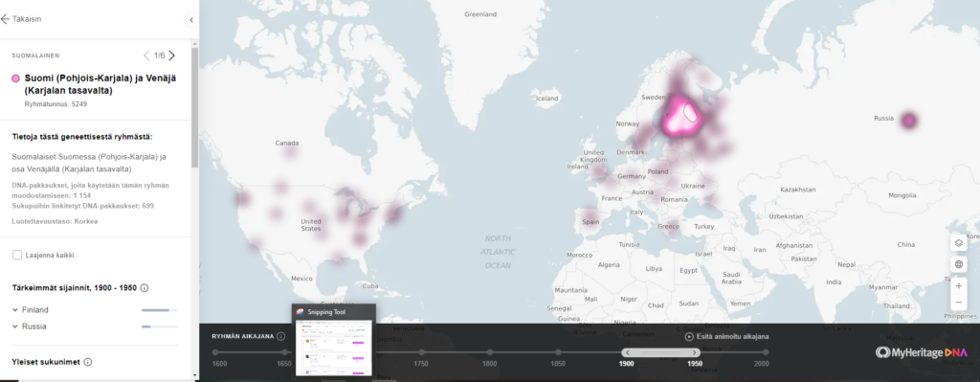Click the pink Siberia hotspot on map
980x382 pixels.
point(909,120)
